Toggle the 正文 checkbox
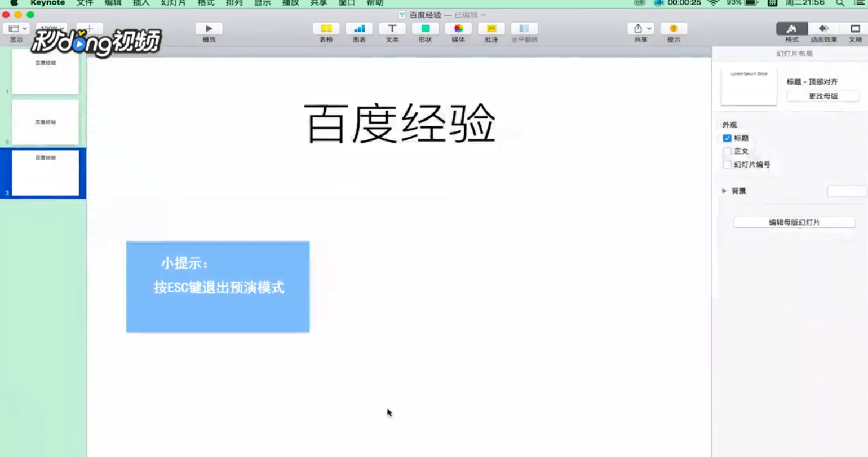 click(727, 151)
